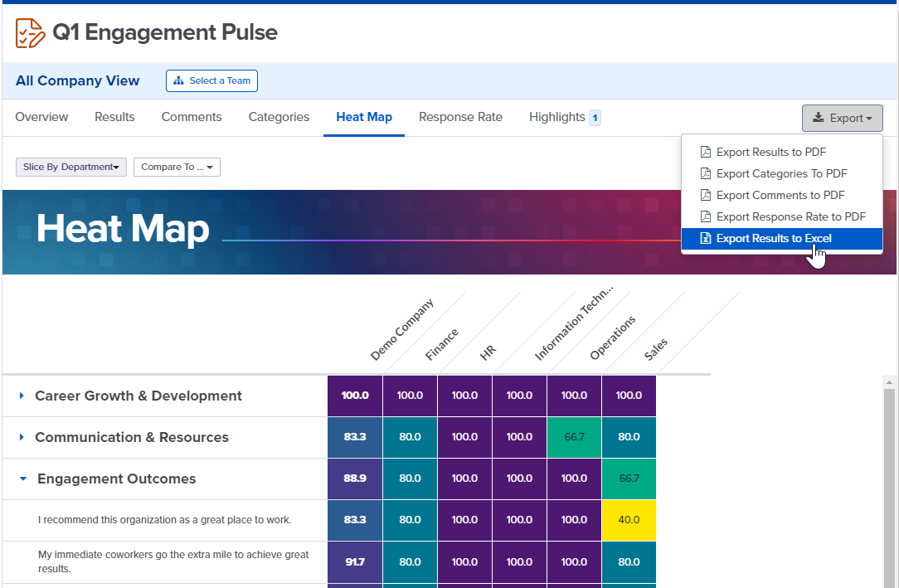
Task: Click the Demo Company column header
Action: 402,329
